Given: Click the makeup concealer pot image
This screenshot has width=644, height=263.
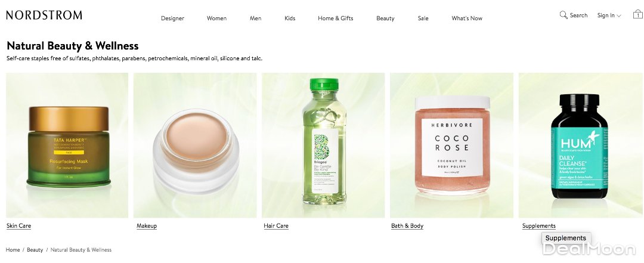Looking at the screenshot, I should (x=195, y=145).
